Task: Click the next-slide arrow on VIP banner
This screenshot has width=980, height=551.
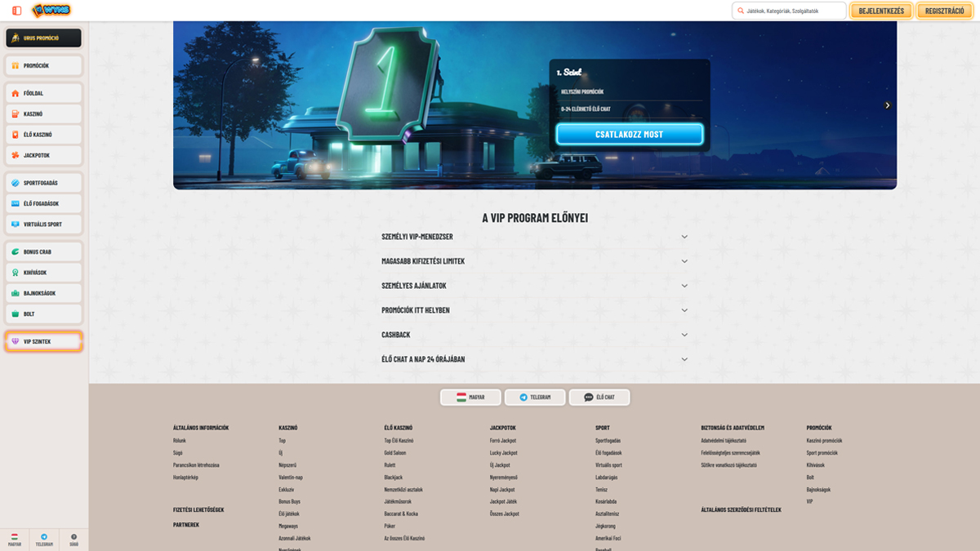Action: point(887,105)
